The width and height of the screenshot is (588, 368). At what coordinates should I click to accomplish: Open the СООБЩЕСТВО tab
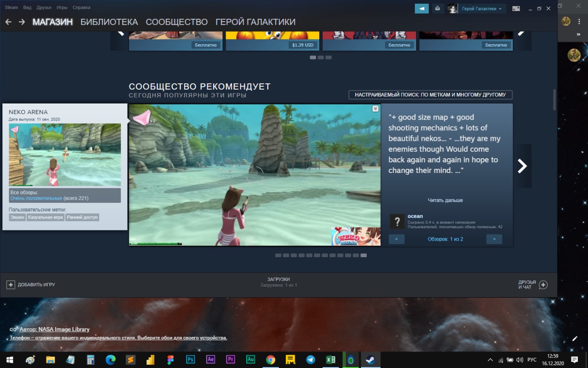(x=176, y=22)
